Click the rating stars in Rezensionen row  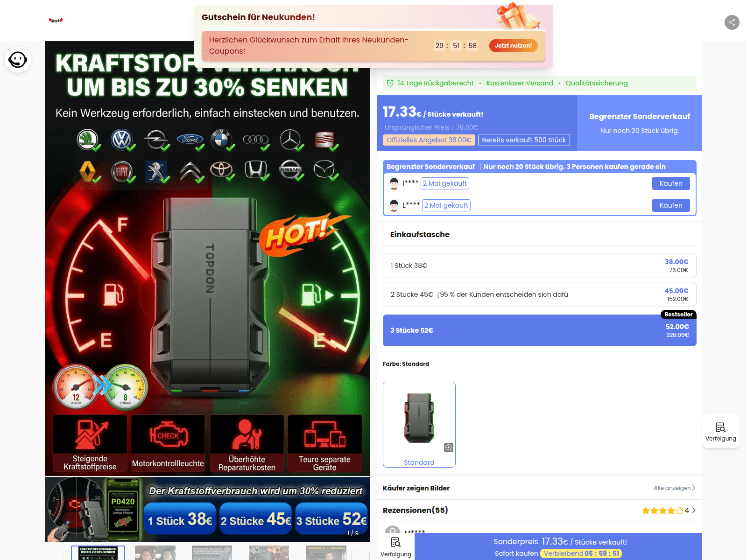(662, 511)
